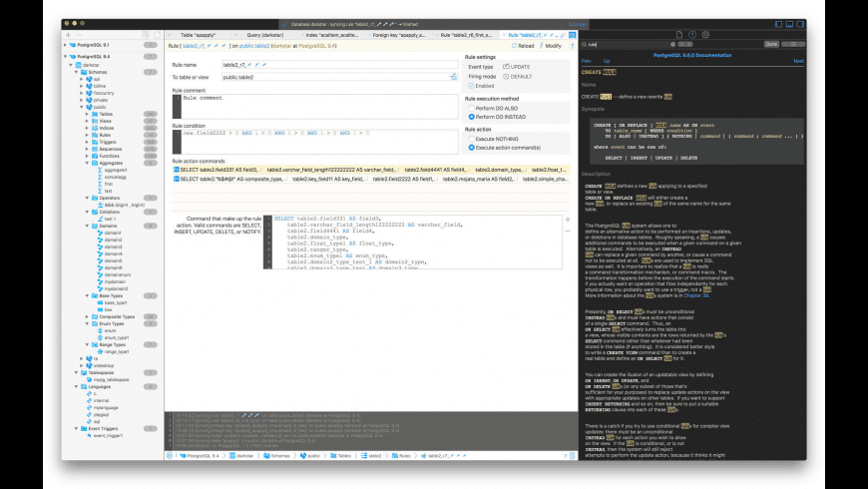Image resolution: width=868 pixels, height=489 pixels.
Task: Click the add connection plus icon in sidebar
Action: pos(68,35)
